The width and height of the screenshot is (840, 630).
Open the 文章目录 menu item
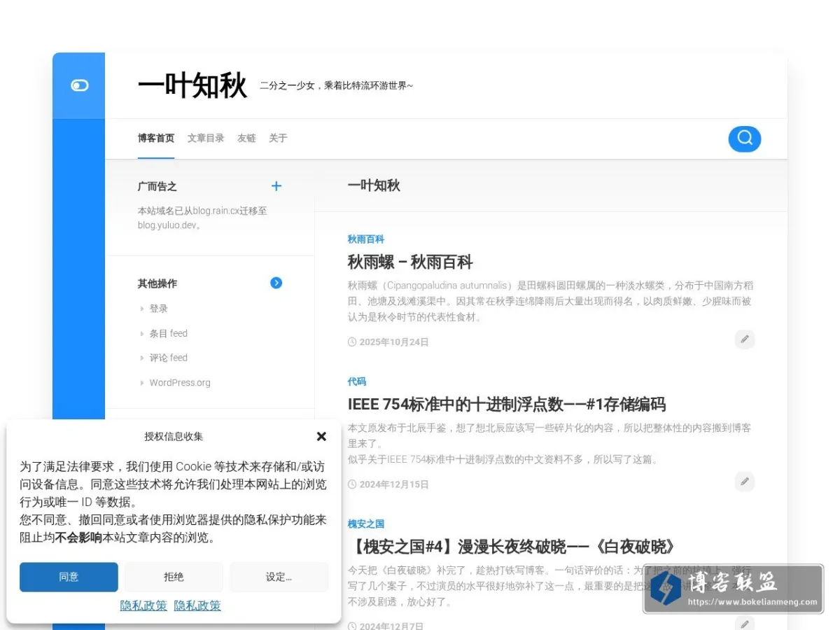pyautogui.click(x=206, y=138)
